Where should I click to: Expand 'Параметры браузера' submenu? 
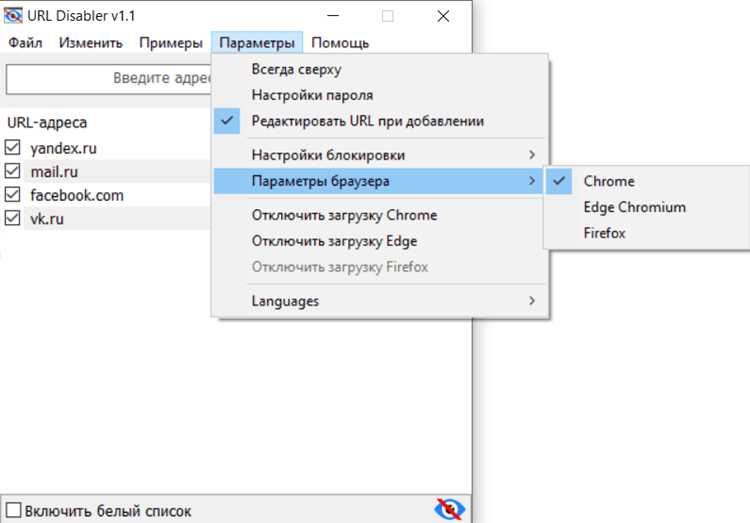coord(378,181)
